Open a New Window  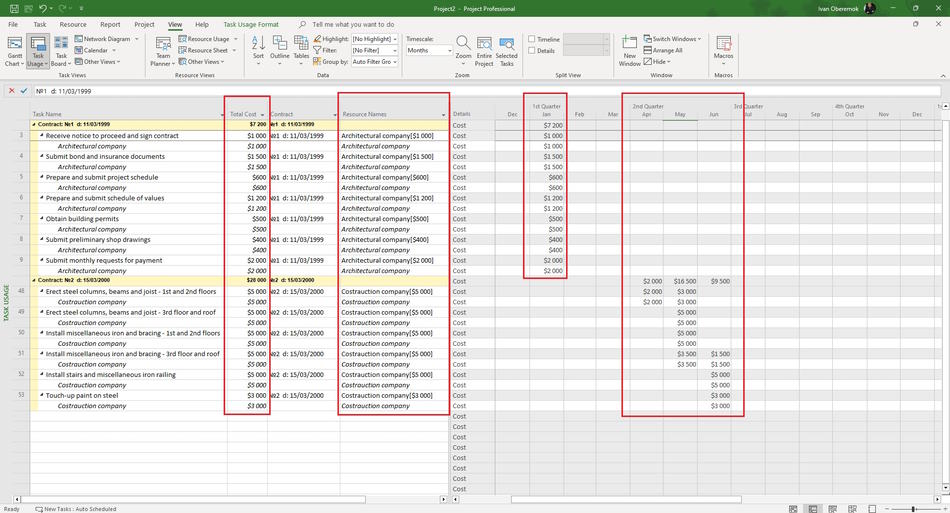coord(629,51)
